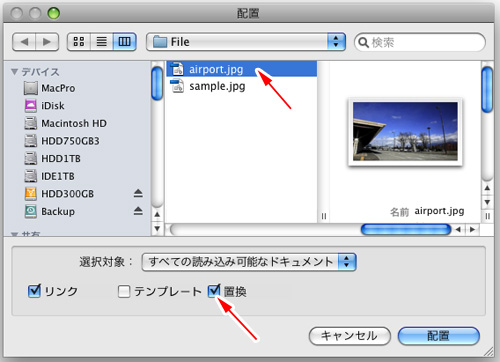This screenshot has width=500, height=362.
Task: Click the IDE1TB drive icon
Action: (x=31, y=176)
